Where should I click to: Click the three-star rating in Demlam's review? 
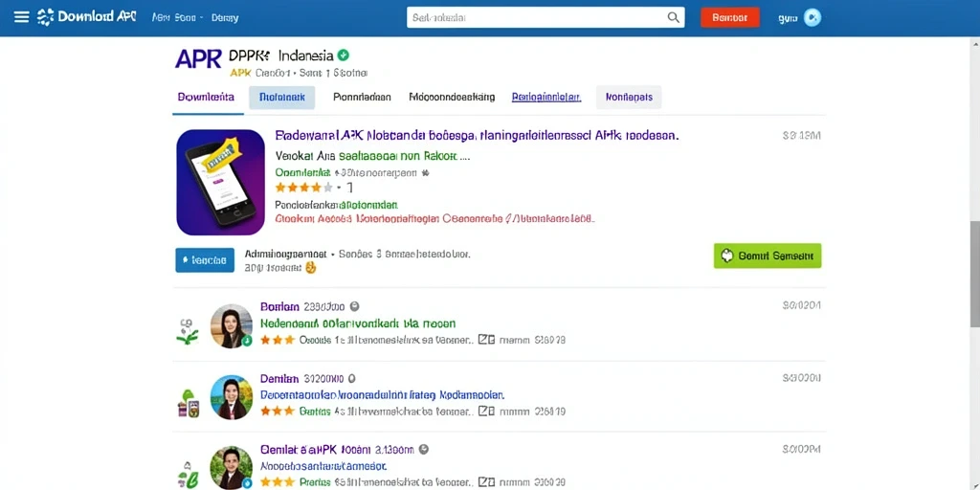coord(277,412)
